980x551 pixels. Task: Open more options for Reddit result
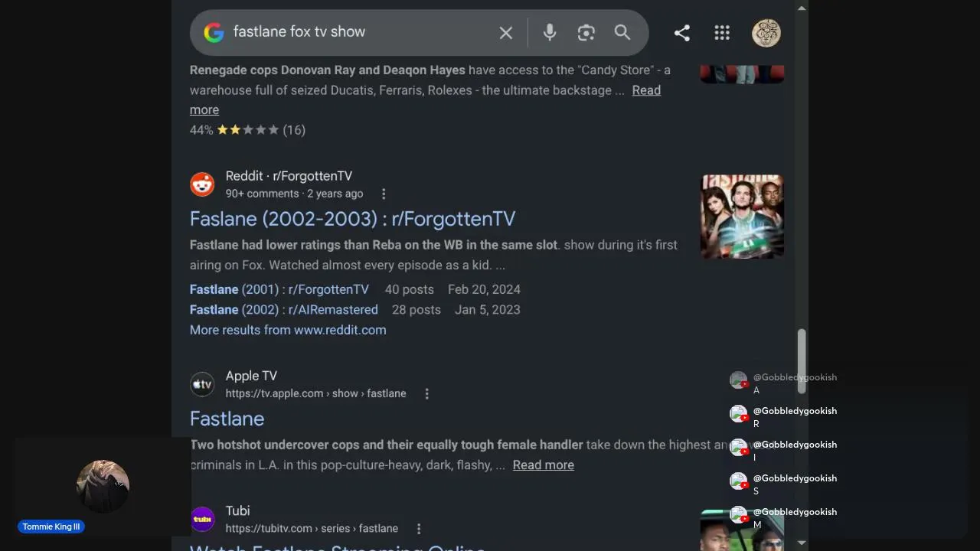coord(384,194)
